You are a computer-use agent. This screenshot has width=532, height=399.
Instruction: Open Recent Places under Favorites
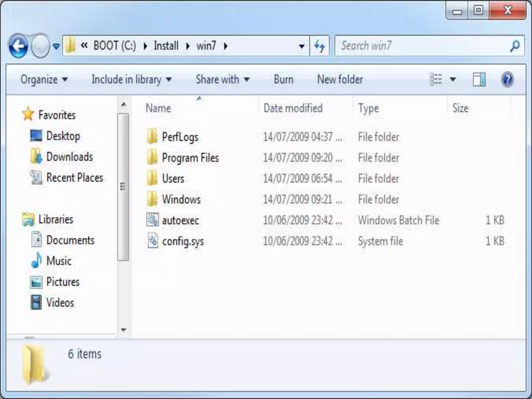point(75,178)
